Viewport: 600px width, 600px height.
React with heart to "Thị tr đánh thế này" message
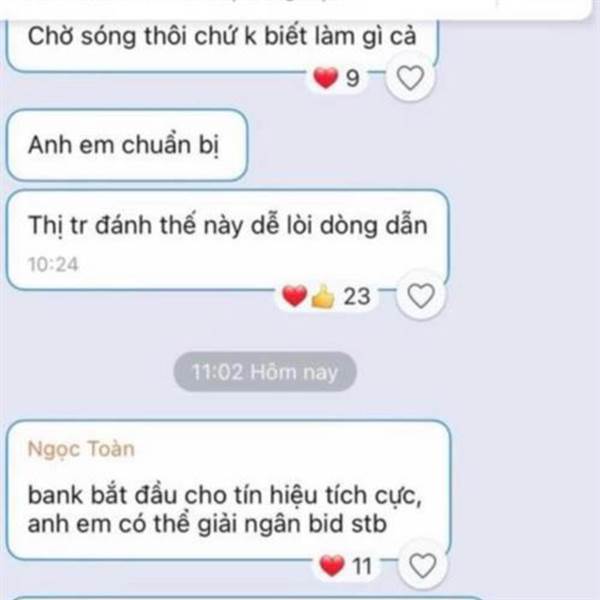pyautogui.click(x=421, y=296)
